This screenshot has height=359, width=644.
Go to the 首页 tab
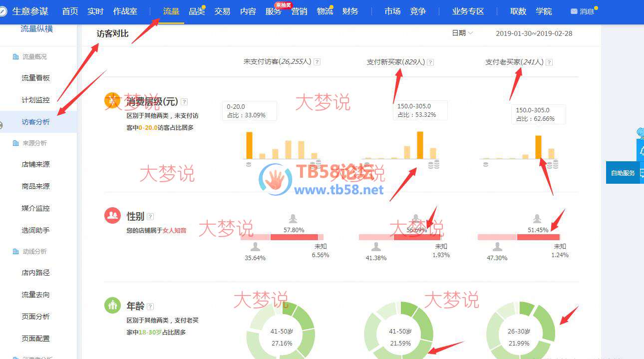click(70, 11)
